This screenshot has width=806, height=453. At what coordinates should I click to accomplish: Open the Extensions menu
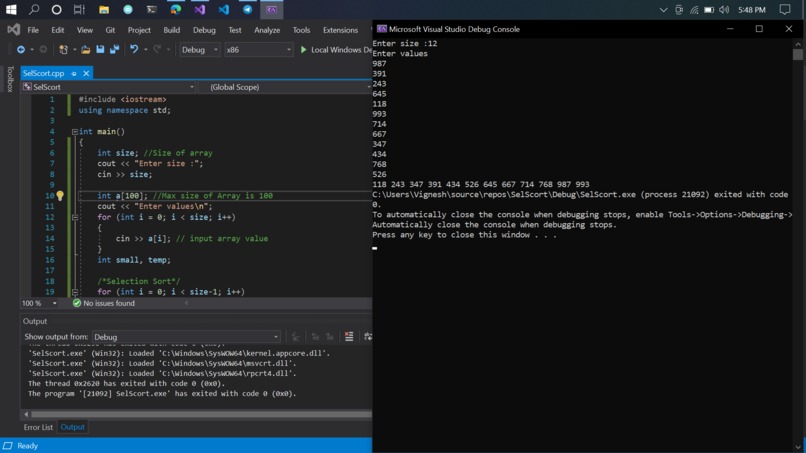tap(340, 30)
